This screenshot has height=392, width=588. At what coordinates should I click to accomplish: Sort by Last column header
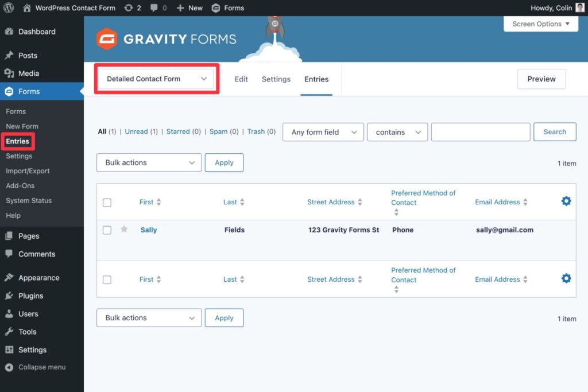[x=230, y=202]
